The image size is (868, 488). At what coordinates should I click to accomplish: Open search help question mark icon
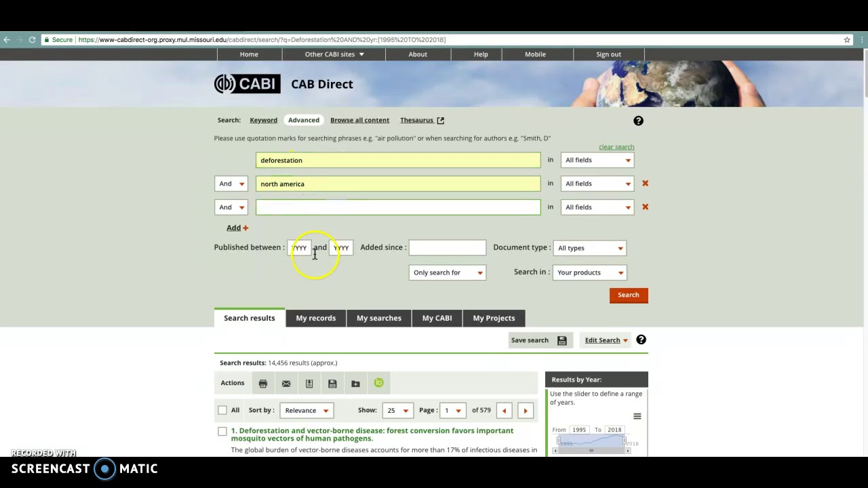pos(638,121)
